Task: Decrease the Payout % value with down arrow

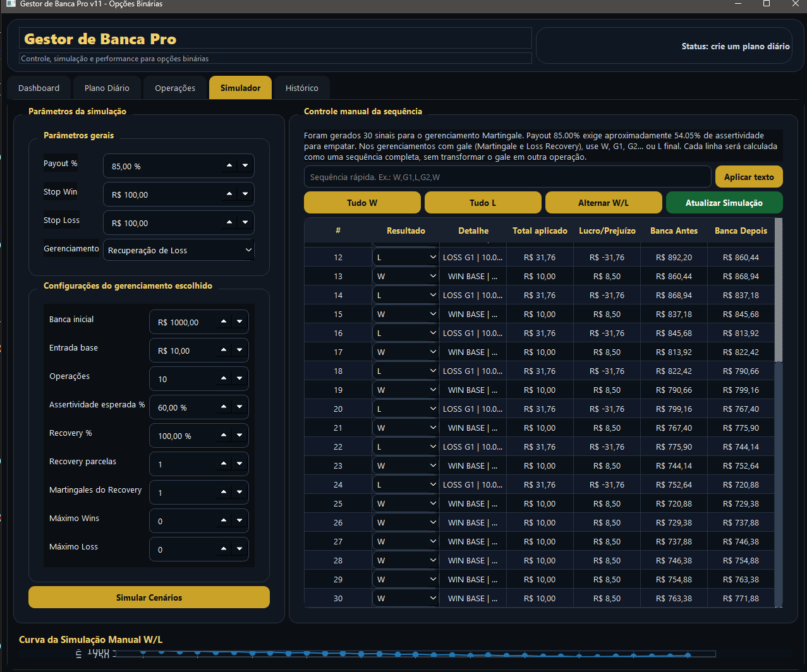Action: point(245,166)
